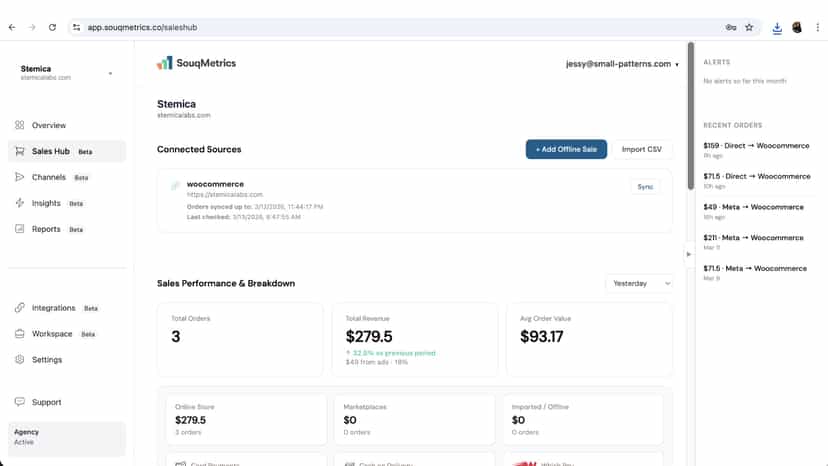Click the password key icon in address bar

pyautogui.click(x=731, y=27)
